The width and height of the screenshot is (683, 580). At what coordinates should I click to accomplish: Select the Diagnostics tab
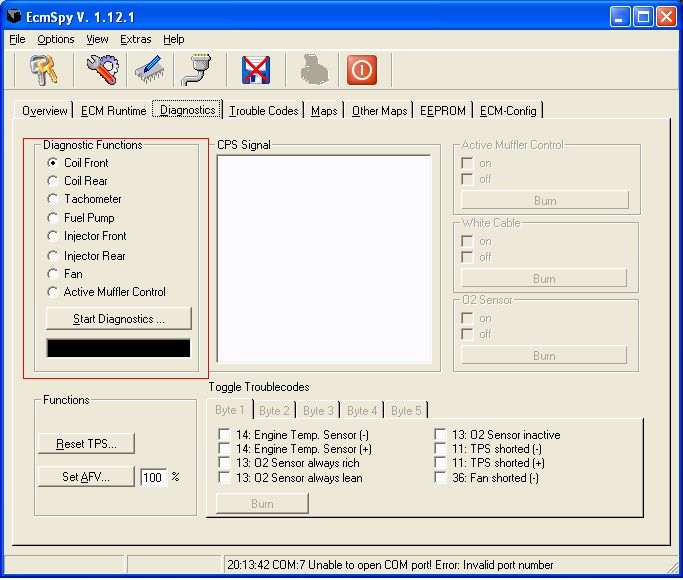point(188,110)
